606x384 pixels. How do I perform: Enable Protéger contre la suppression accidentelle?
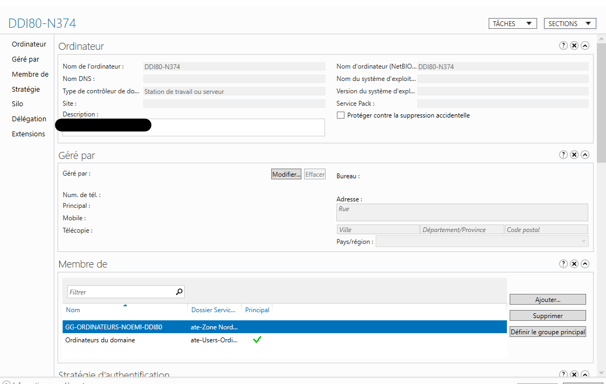tap(340, 115)
